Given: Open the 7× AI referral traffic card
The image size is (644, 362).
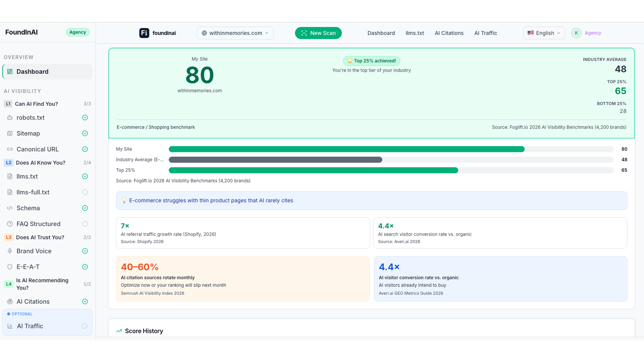Looking at the screenshot, I should coord(243,233).
